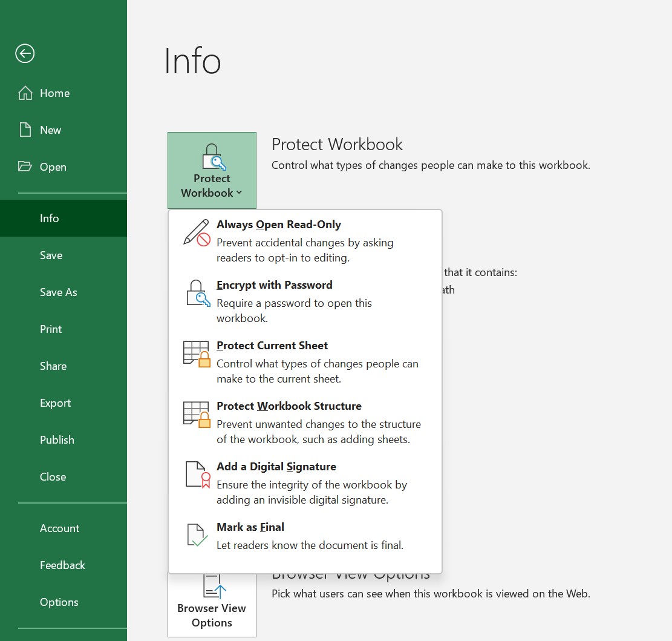The width and height of the screenshot is (672, 641).
Task: Select Protect Workbook Structure
Action: click(x=289, y=406)
